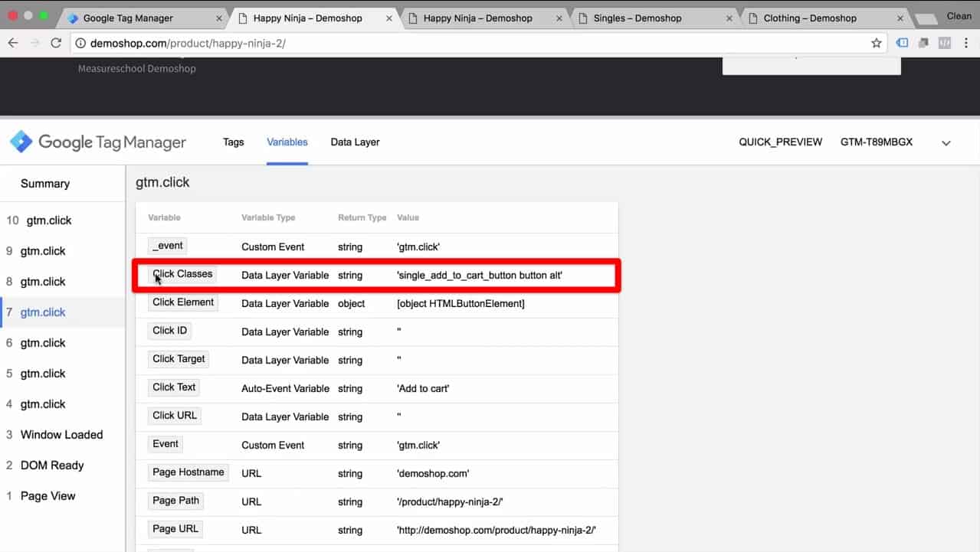This screenshot has height=552, width=980.
Task: Open Chrome's three-dot menu
Action: [967, 44]
